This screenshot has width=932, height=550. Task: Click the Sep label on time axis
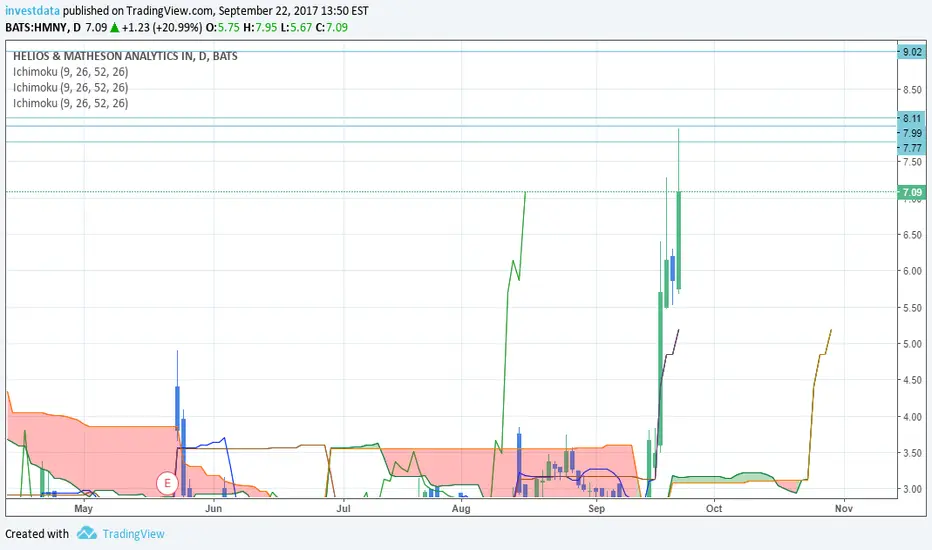pos(596,508)
